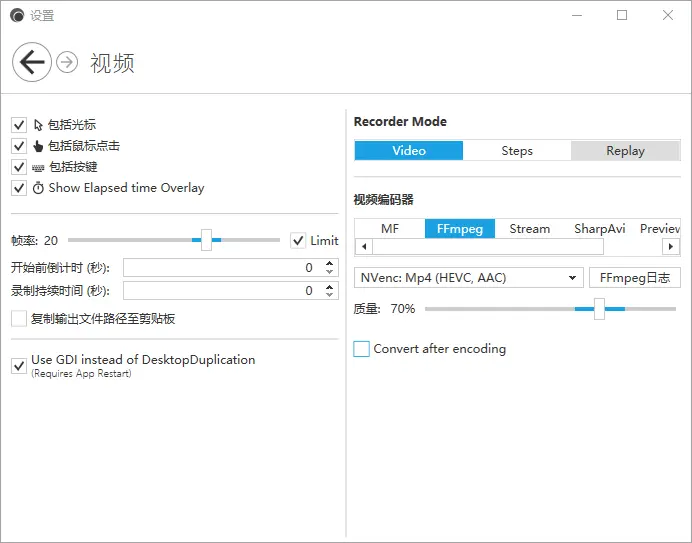Click the forward navigation arrow icon
The image size is (692, 543).
click(x=67, y=62)
